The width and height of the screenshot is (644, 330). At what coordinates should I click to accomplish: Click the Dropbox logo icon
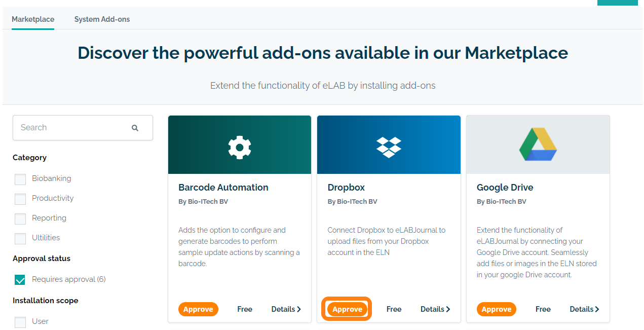[x=389, y=147]
